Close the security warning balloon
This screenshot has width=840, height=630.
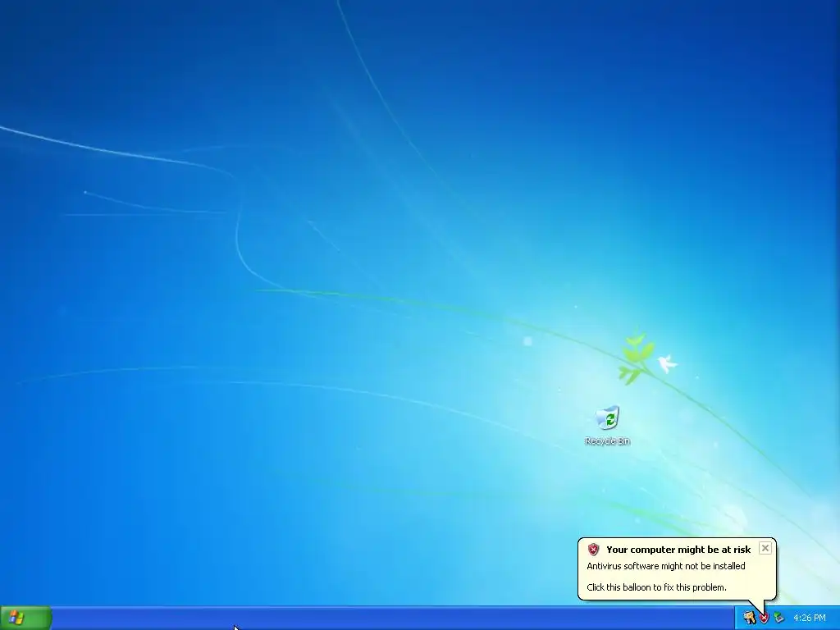point(765,548)
